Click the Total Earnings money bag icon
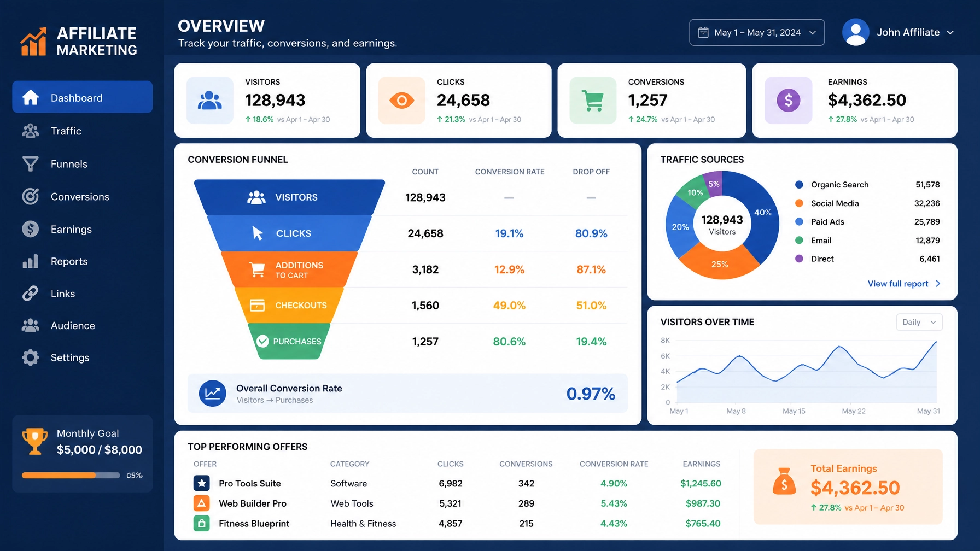The width and height of the screenshot is (980, 551). point(784,482)
